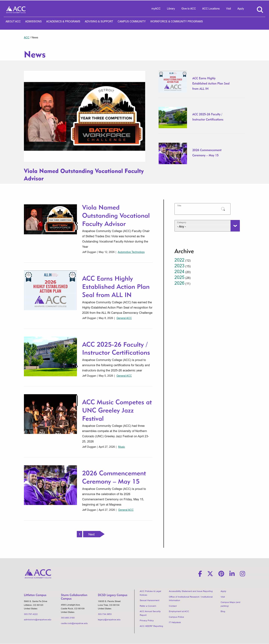Open ACC Music Competes at UNC article
The height and width of the screenshot is (644, 269).
point(117,410)
